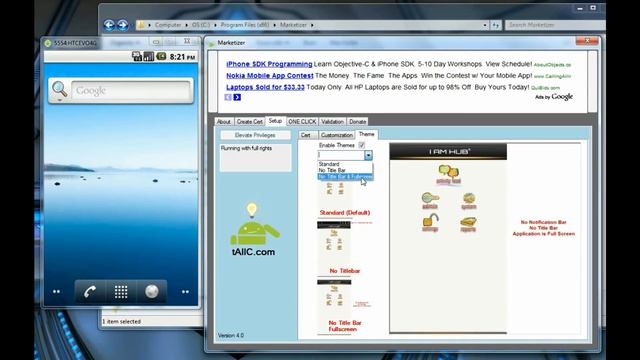
Task: Open Program Files (x86) breadcrumb in Explorer
Action: click(245, 25)
